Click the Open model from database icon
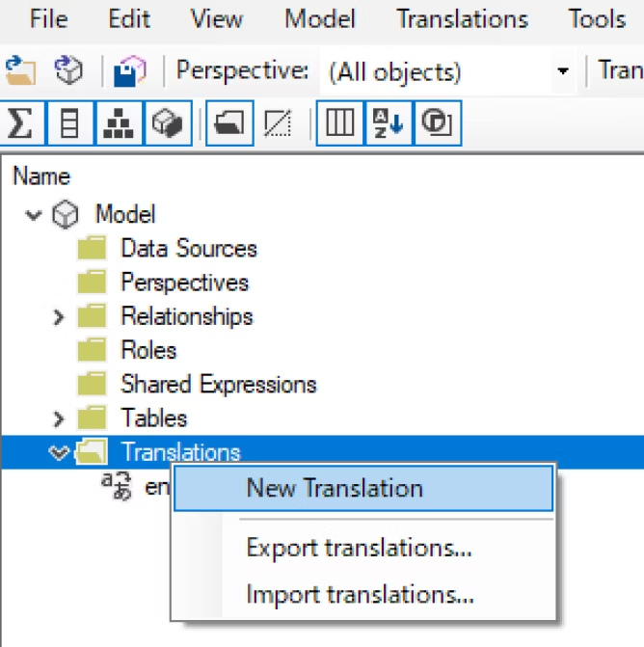The width and height of the screenshot is (644, 647). tap(68, 70)
